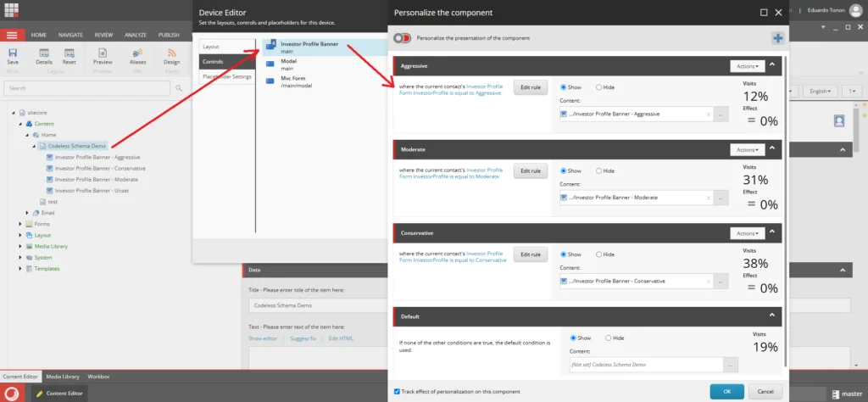Open the English language dropdown

[x=821, y=91]
